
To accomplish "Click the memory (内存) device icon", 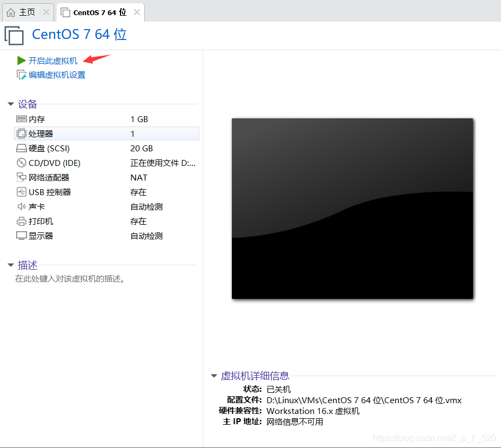I will (x=22, y=119).
